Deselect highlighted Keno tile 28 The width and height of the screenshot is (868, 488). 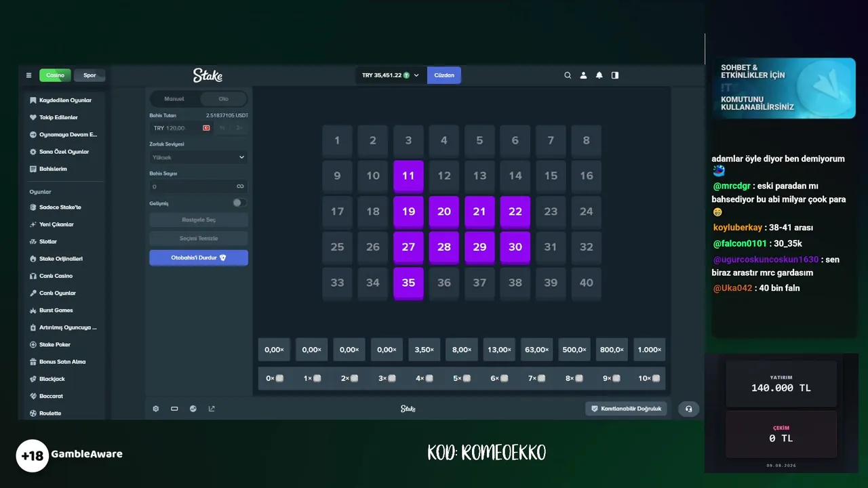[444, 247]
